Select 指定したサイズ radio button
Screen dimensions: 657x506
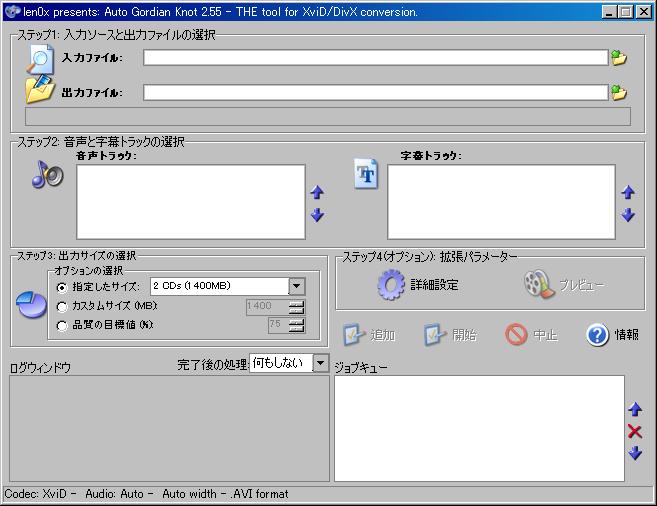tap(62, 287)
